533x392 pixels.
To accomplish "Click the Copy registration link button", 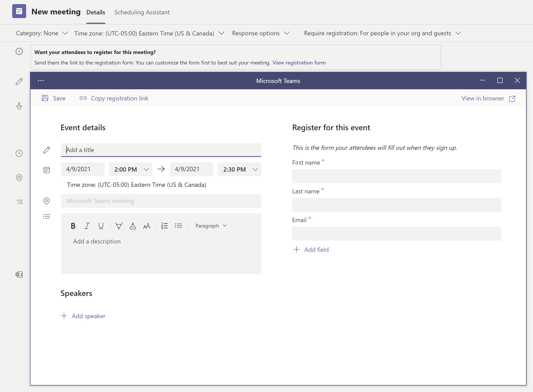I will 114,98.
